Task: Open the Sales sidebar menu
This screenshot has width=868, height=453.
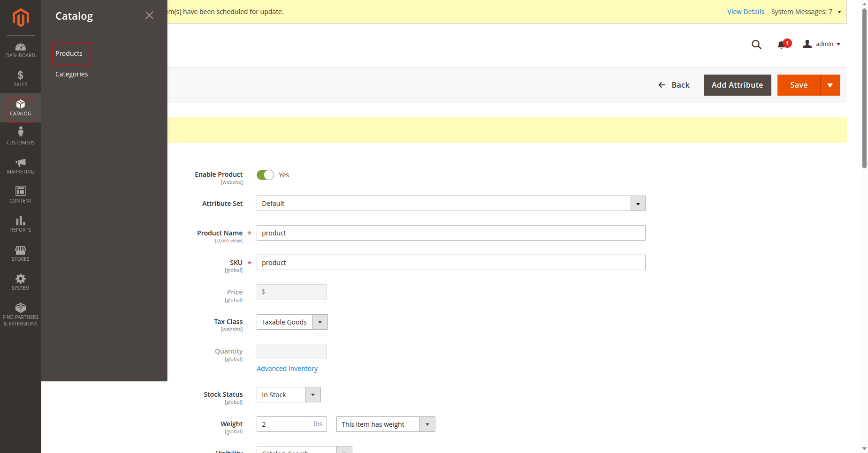Action: (21, 79)
